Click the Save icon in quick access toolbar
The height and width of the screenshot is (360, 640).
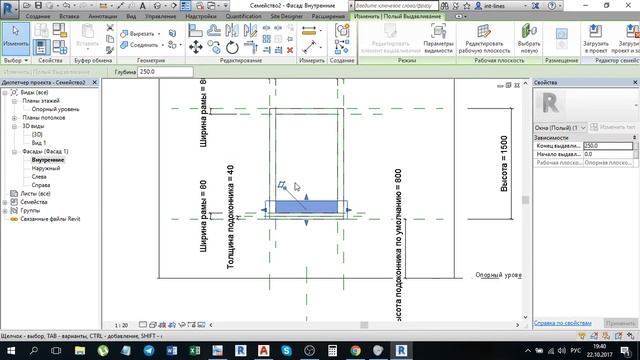click(x=38, y=6)
